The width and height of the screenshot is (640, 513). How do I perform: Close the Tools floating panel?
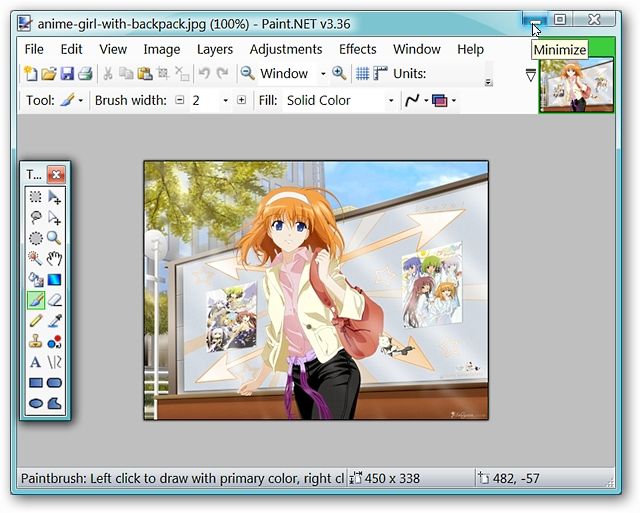tap(56, 175)
